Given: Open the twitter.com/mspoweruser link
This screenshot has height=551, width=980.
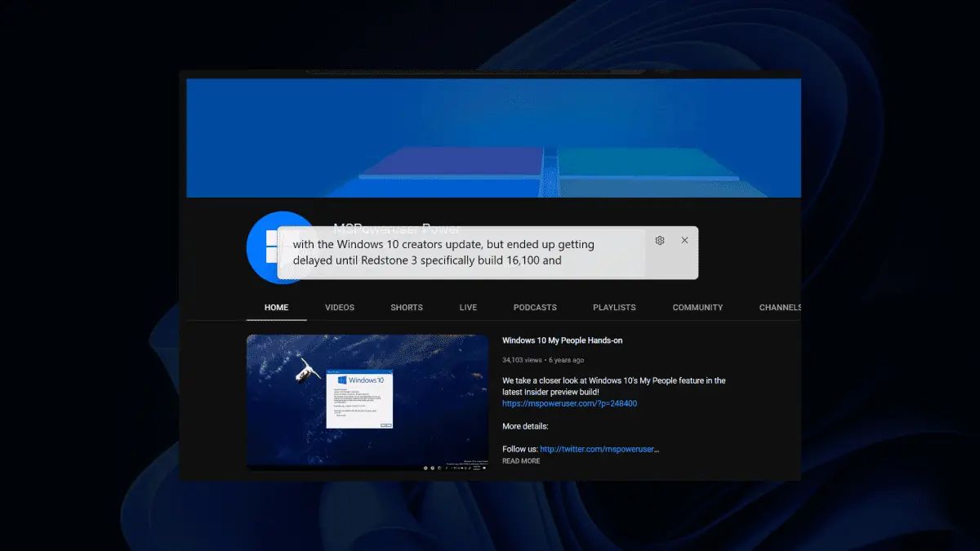Looking at the screenshot, I should pyautogui.click(x=599, y=449).
